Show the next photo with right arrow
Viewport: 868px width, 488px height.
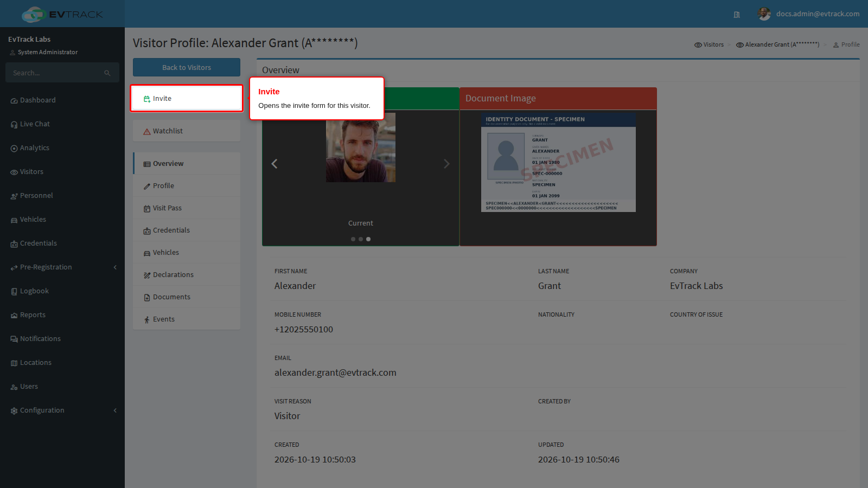point(446,164)
